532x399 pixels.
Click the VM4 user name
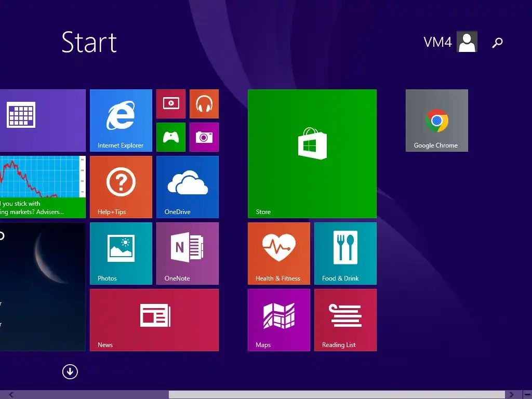click(437, 42)
